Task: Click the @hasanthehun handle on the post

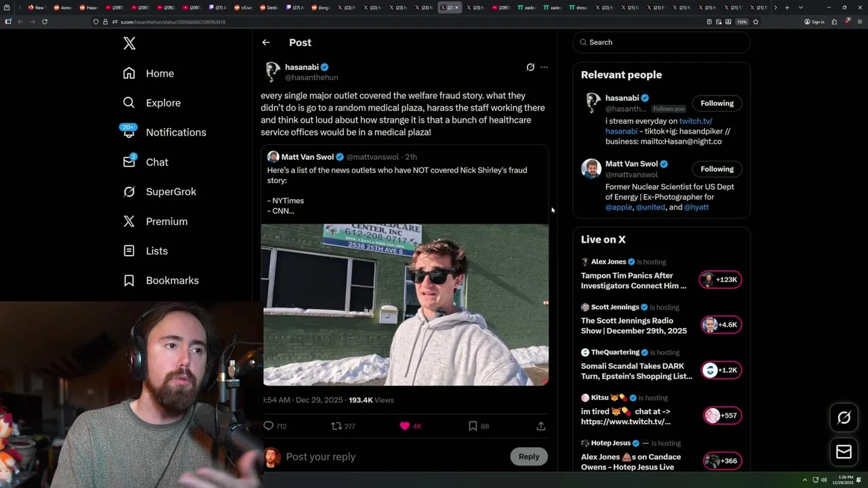Action: tap(311, 77)
